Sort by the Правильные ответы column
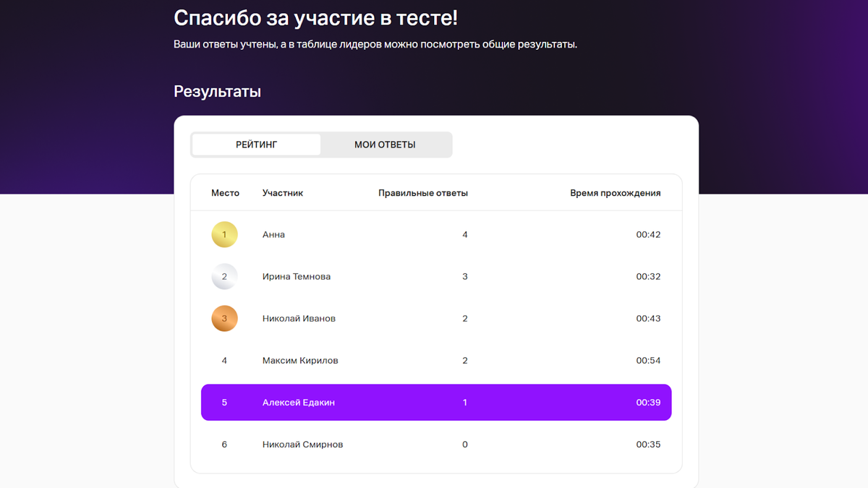The height and width of the screenshot is (488, 868). click(x=422, y=192)
